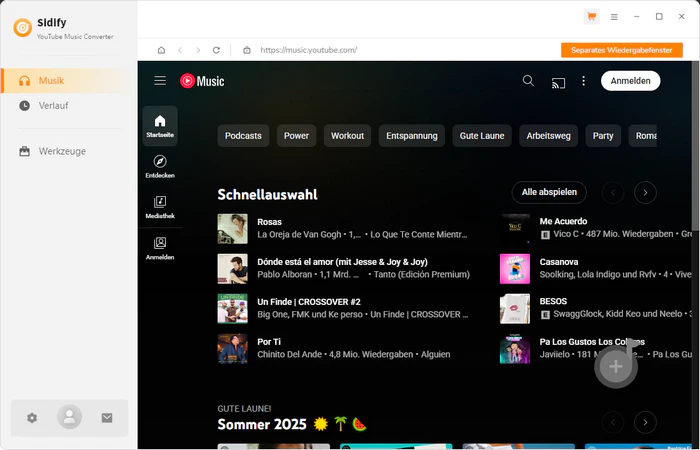The width and height of the screenshot is (700, 450).
Task: Click the Sidify logo icon
Action: click(x=22, y=28)
